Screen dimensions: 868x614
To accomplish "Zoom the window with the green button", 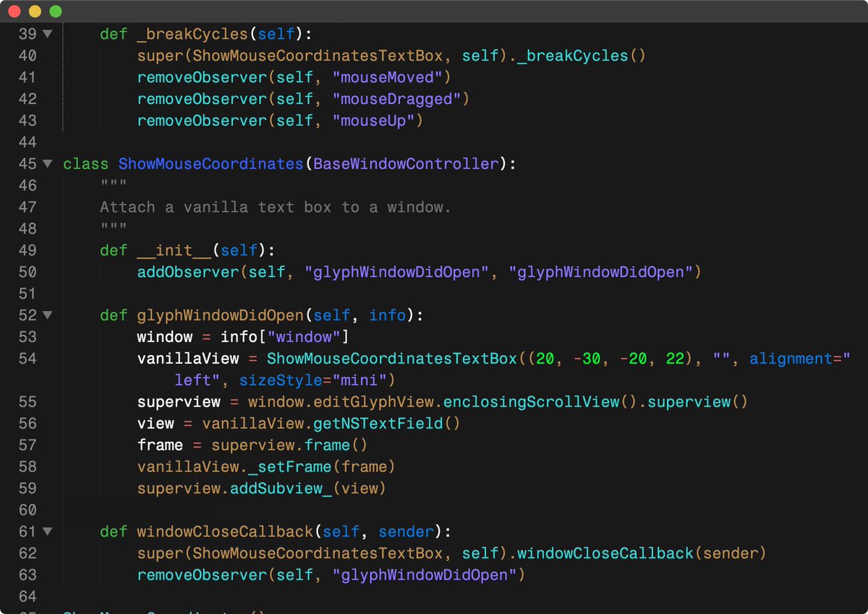I will point(55,12).
